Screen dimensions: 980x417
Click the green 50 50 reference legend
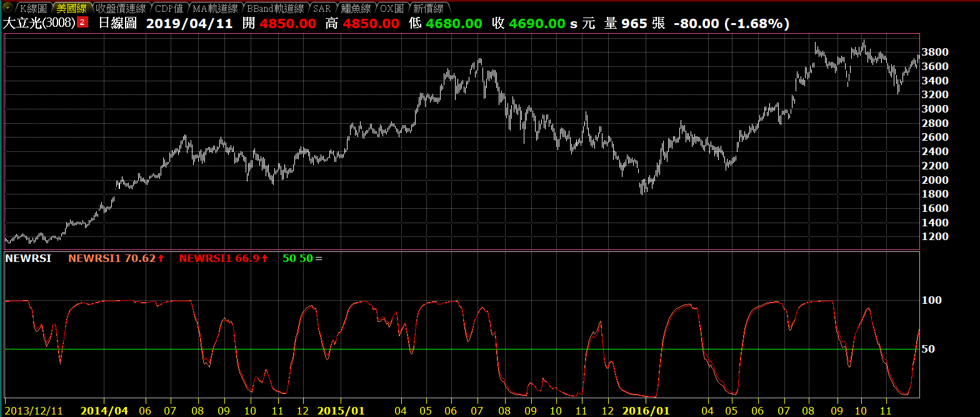(298, 258)
